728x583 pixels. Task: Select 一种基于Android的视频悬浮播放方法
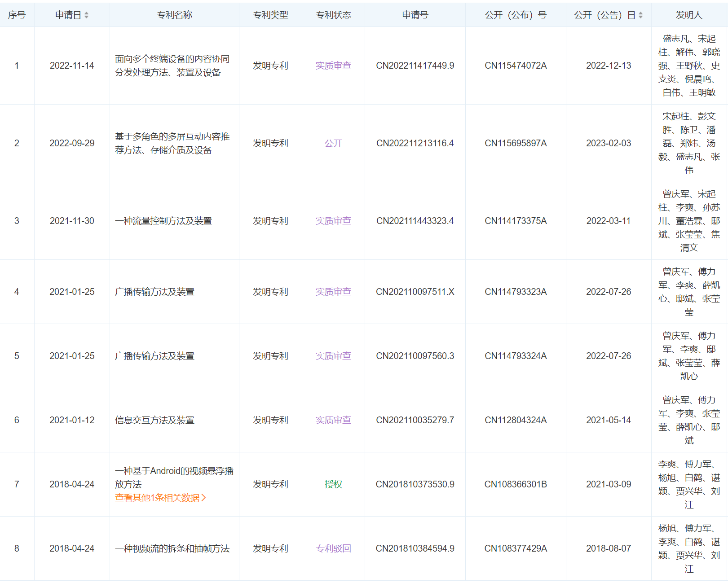pos(174,478)
